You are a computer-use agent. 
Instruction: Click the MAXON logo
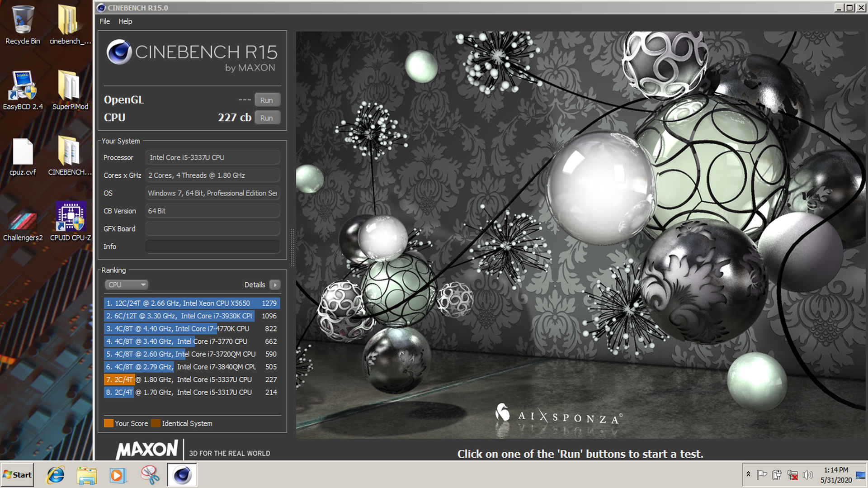(147, 449)
